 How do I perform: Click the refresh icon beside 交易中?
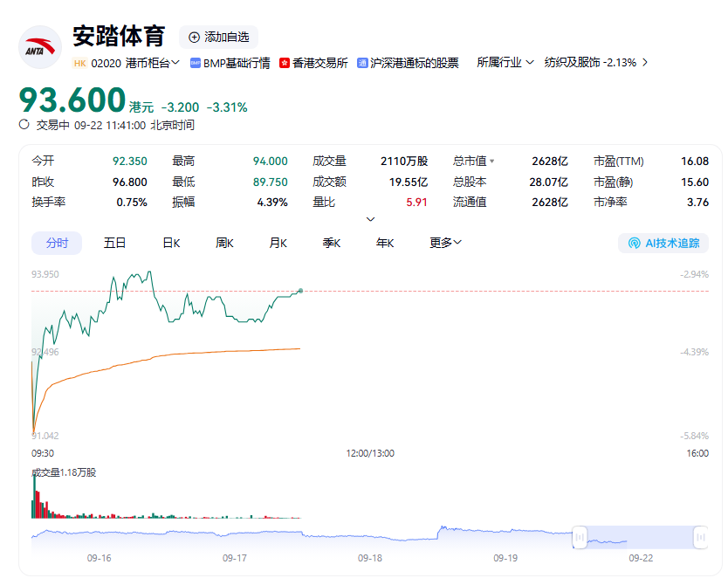tap(24, 125)
